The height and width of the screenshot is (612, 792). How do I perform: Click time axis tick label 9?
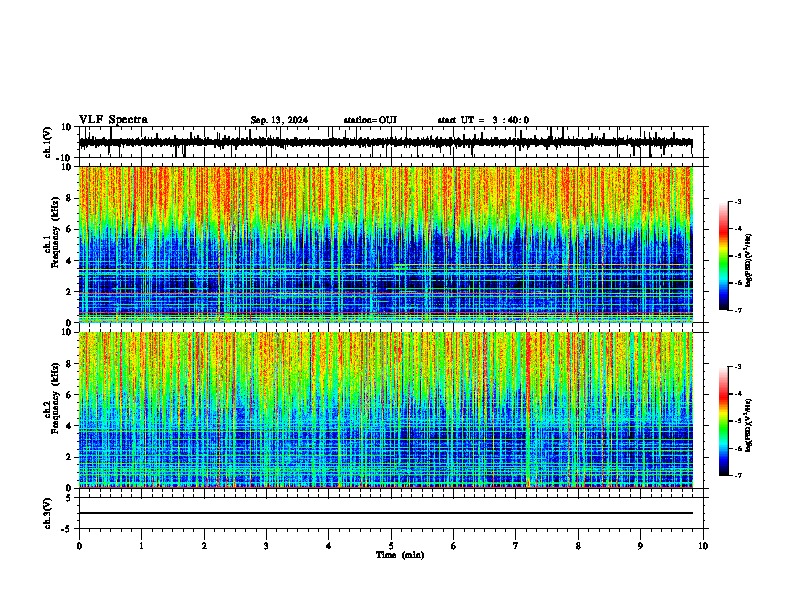click(x=640, y=546)
